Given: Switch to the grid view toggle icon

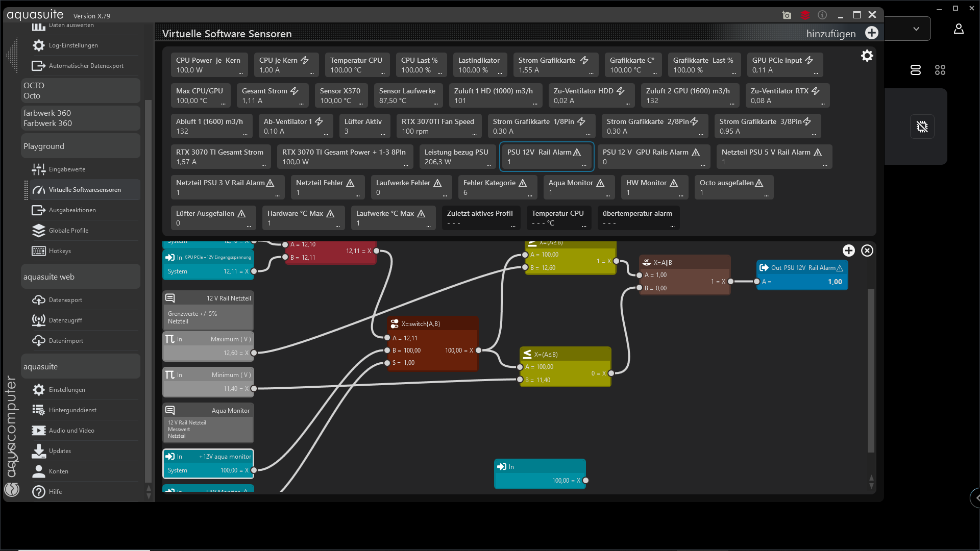Looking at the screenshot, I should 940,70.
